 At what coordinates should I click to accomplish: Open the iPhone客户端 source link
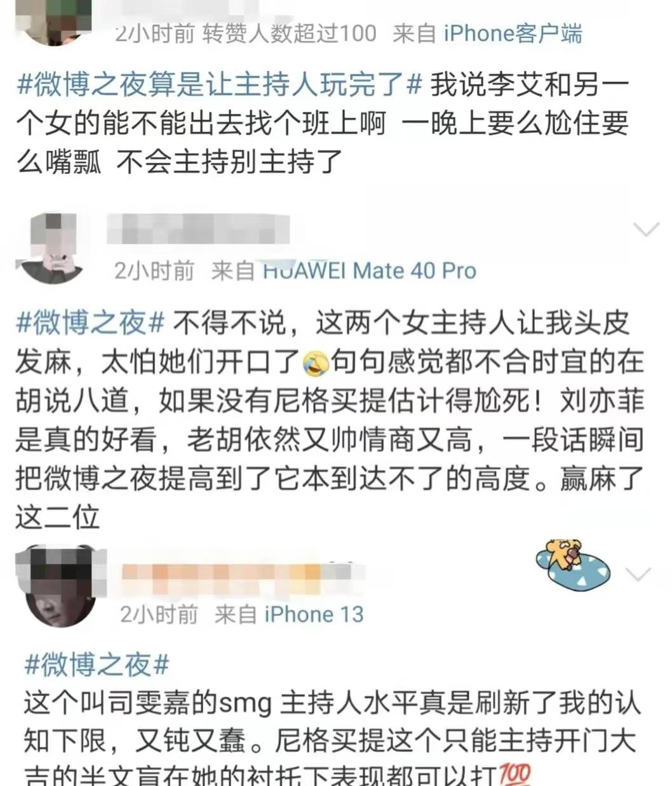tap(512, 33)
